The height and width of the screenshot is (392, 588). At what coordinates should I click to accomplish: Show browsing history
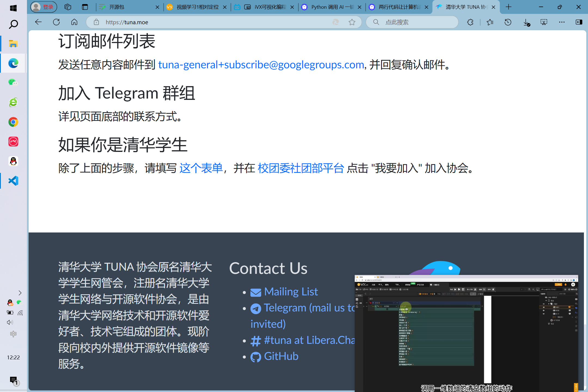click(508, 22)
